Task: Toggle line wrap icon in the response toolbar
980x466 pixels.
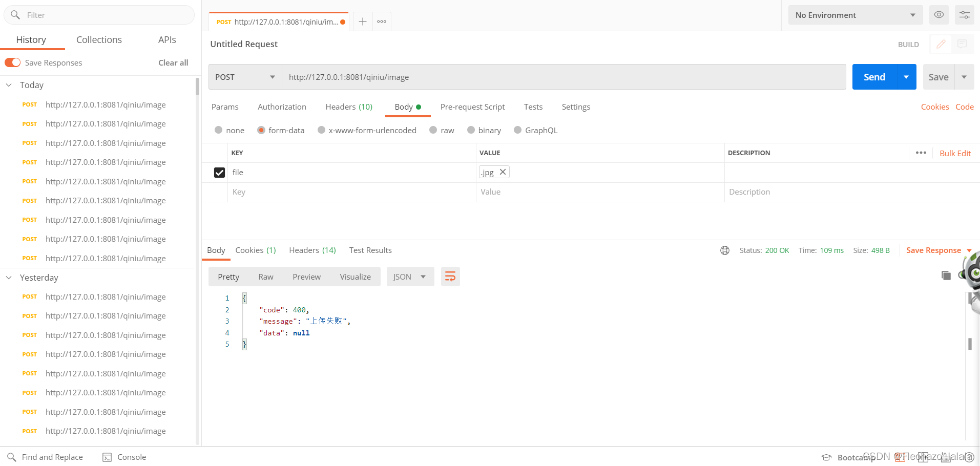Action: coord(450,277)
